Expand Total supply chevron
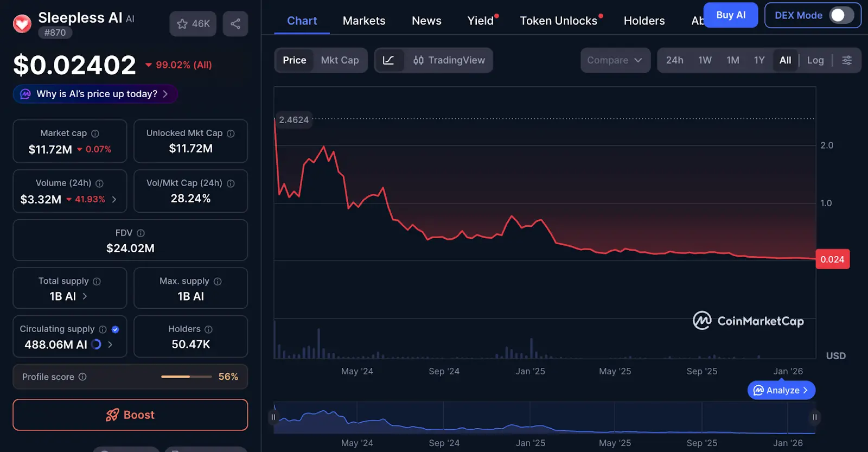 pos(85,296)
